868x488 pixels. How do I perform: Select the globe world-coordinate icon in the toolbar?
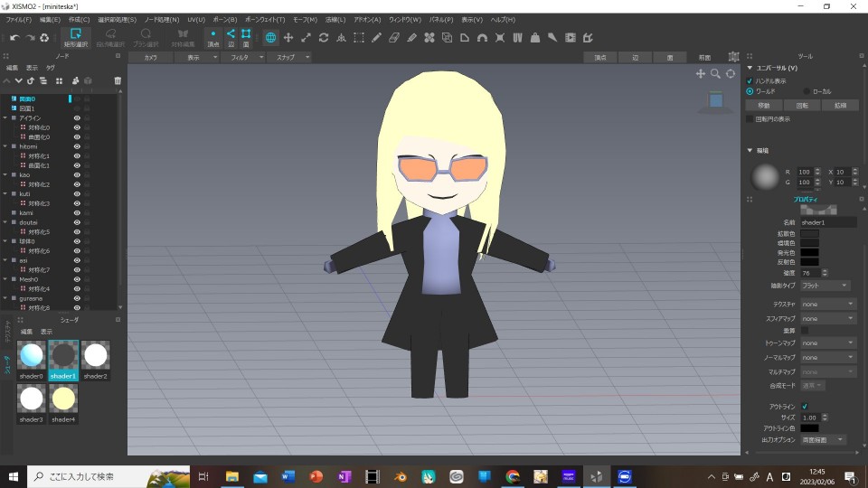pyautogui.click(x=270, y=38)
